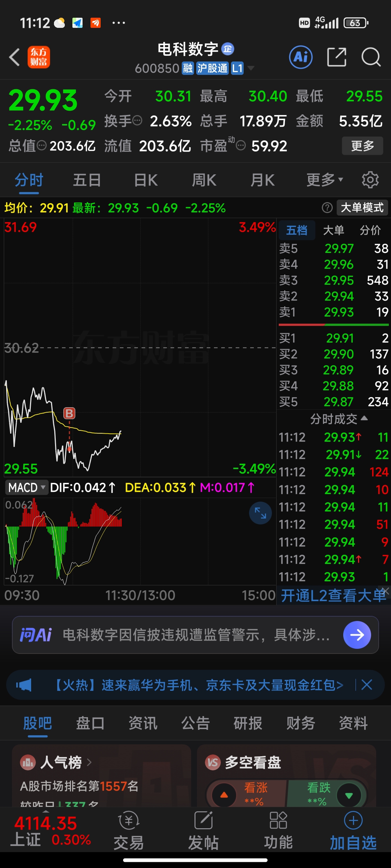Screen dimensions: 391x868
Task: Open the 研报 tab
Action: pos(248,723)
